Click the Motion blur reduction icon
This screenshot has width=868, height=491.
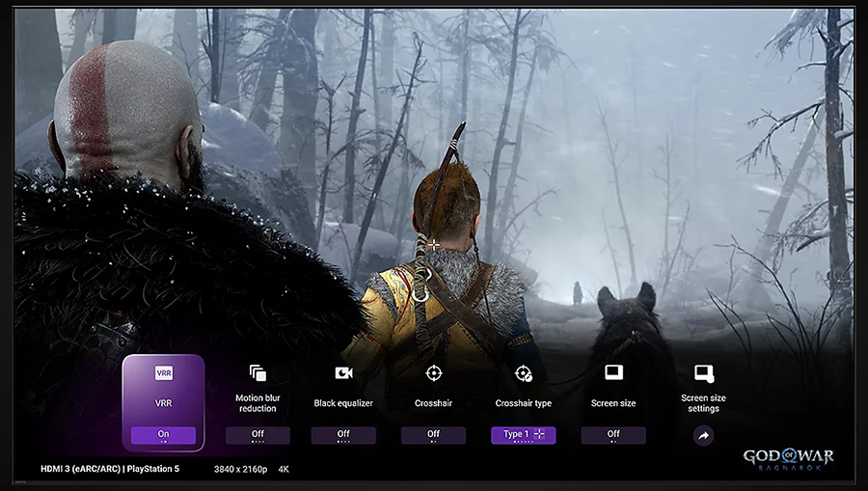258,372
